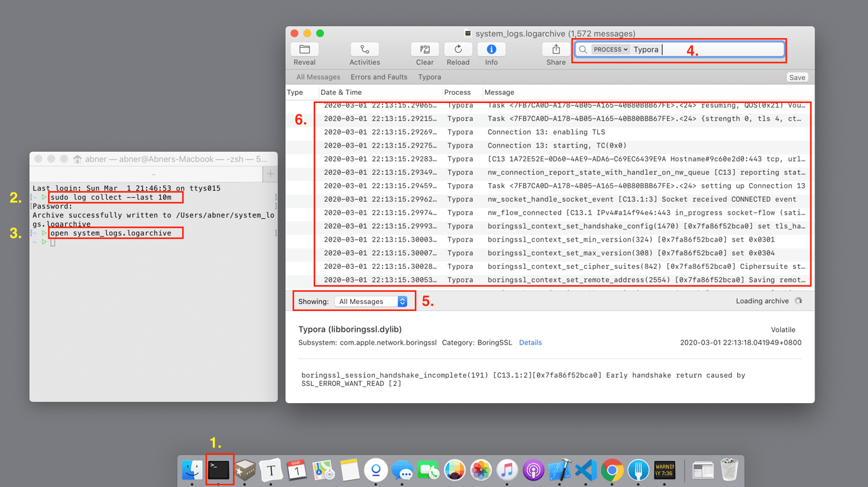Add a new tab in Terminal
Viewport: 868px width, 487px height.
coord(270,174)
